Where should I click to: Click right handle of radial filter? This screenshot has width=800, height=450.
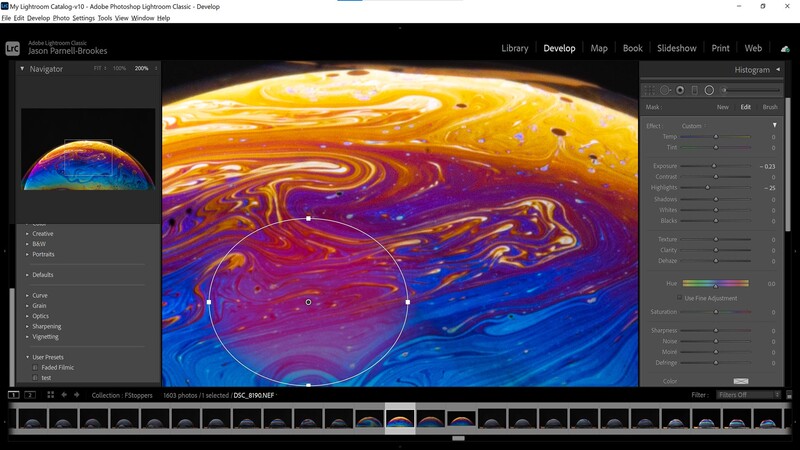(408, 302)
